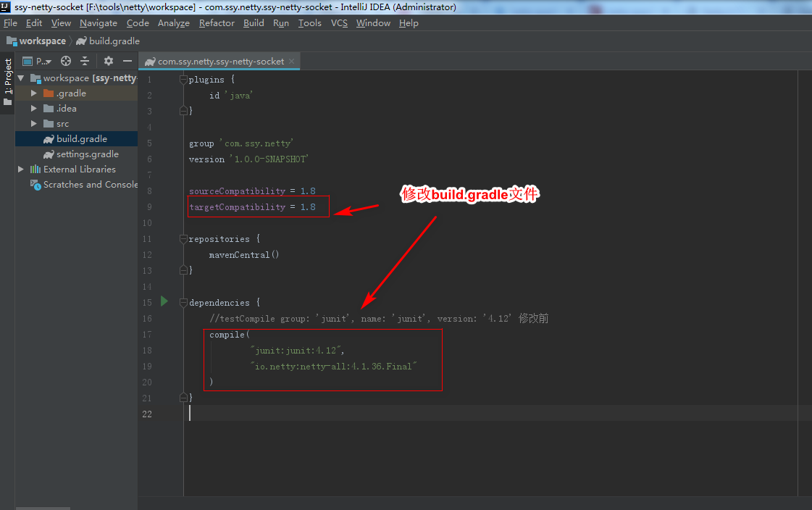
Task: Open the Project view selector dropdown
Action: pos(37,61)
